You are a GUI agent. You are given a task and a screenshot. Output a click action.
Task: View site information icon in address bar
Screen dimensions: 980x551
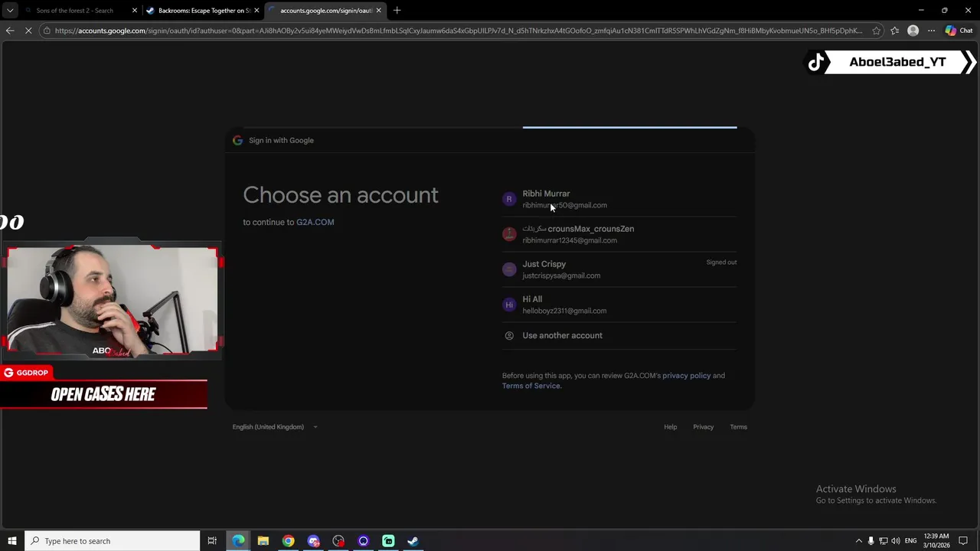[x=47, y=31]
